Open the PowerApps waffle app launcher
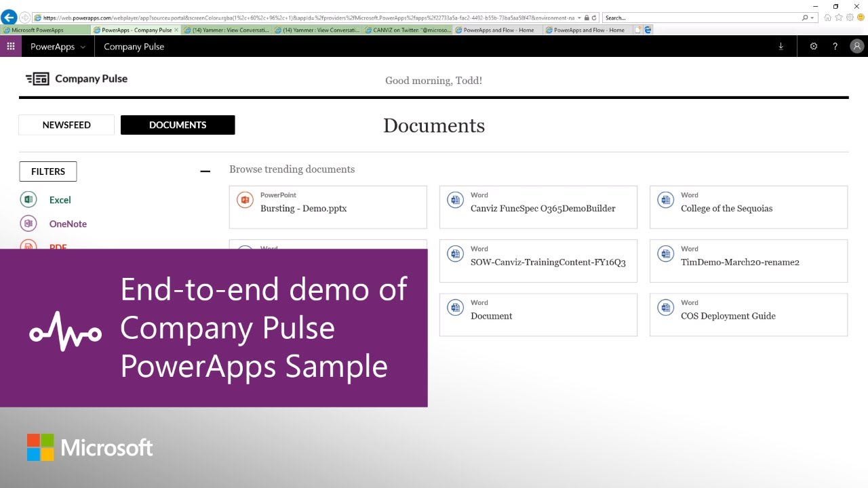Screen dimensions: 868x488 click(x=11, y=46)
